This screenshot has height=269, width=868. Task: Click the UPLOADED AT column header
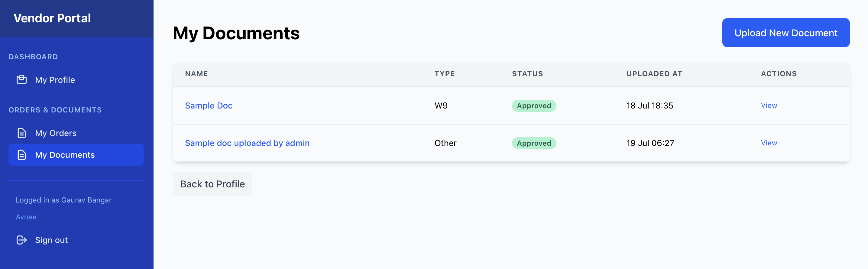pos(654,74)
